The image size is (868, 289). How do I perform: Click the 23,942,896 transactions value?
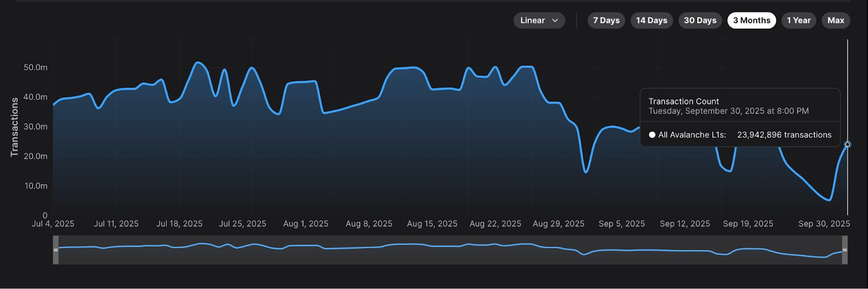pyautogui.click(x=784, y=135)
